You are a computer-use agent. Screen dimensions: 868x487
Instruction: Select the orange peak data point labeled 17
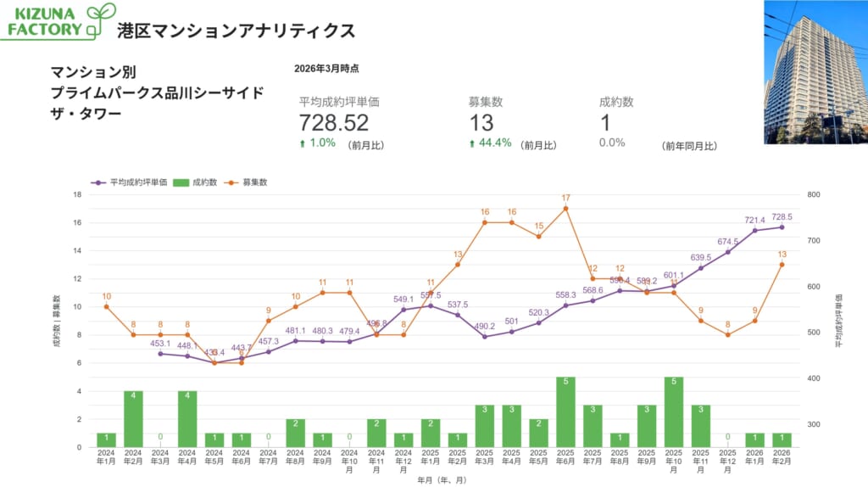[x=565, y=208]
